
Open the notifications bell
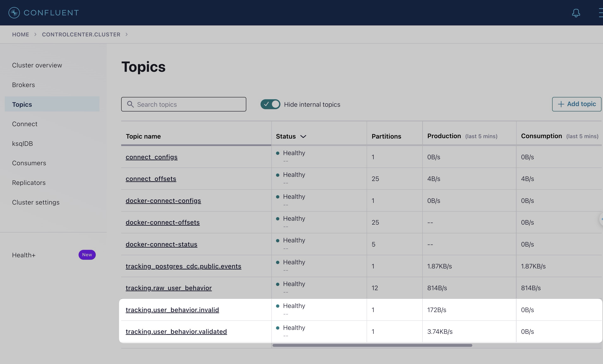click(576, 13)
